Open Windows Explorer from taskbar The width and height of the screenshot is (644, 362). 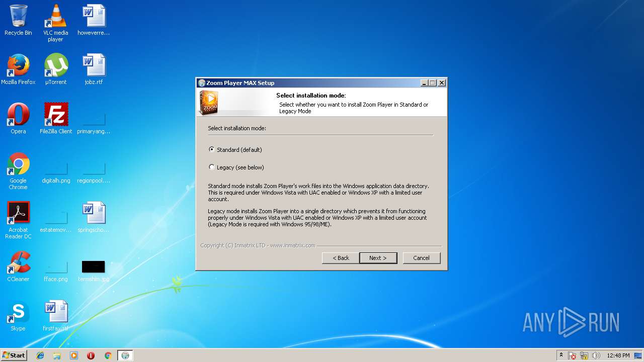(x=57, y=355)
